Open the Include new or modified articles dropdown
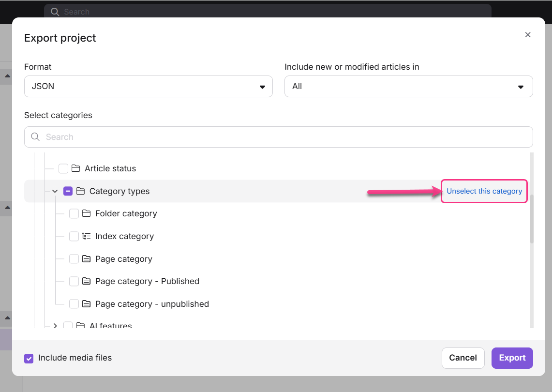 tap(408, 86)
